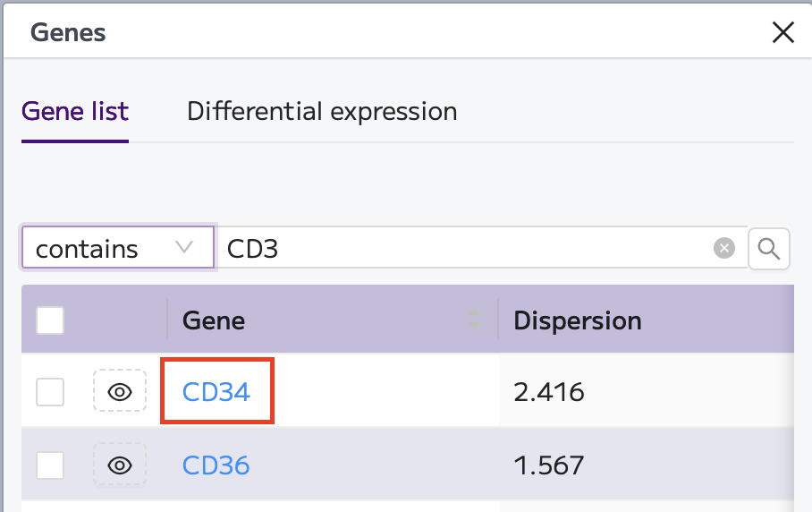Tick the CD34 row checkbox
Viewport: 812px width, 512px height.
[50, 392]
